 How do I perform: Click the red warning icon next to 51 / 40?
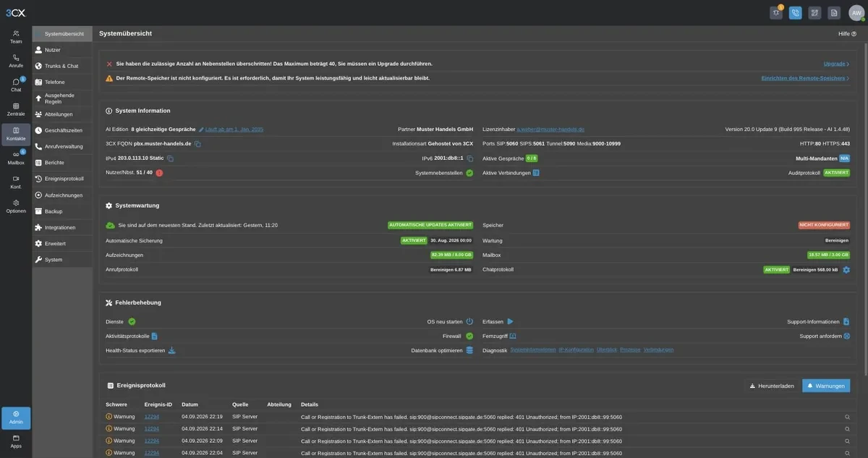(159, 173)
